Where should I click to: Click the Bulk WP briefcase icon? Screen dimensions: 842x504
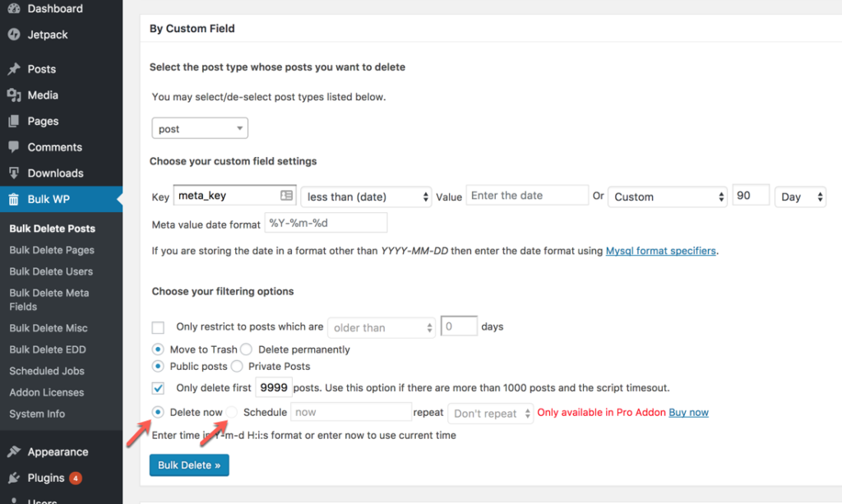pos(12,198)
